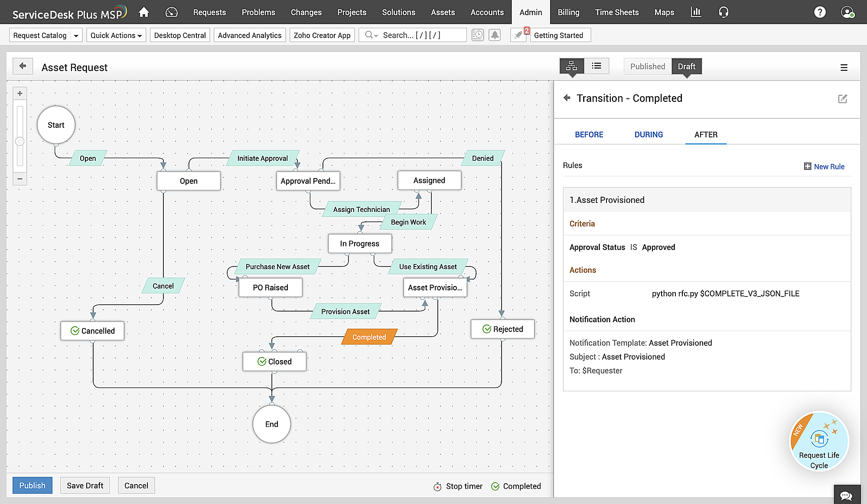Click the Home icon in the top bar
This screenshot has width=867, height=504.
pyautogui.click(x=144, y=12)
